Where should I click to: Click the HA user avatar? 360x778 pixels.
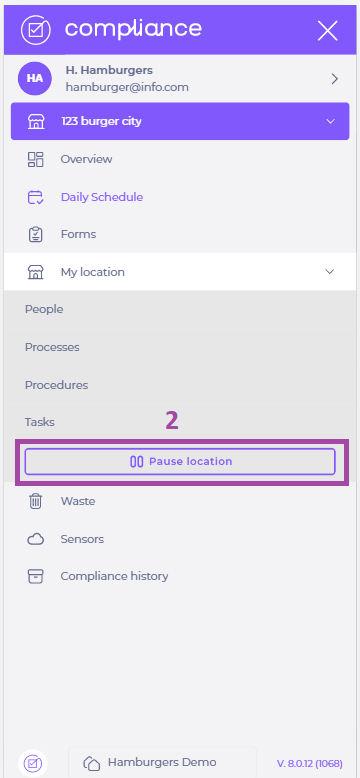pos(35,78)
